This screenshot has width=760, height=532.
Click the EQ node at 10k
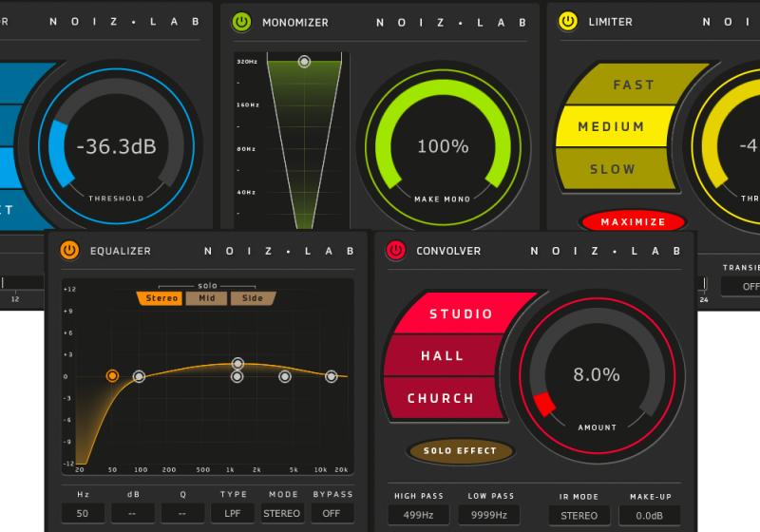pyautogui.click(x=332, y=376)
